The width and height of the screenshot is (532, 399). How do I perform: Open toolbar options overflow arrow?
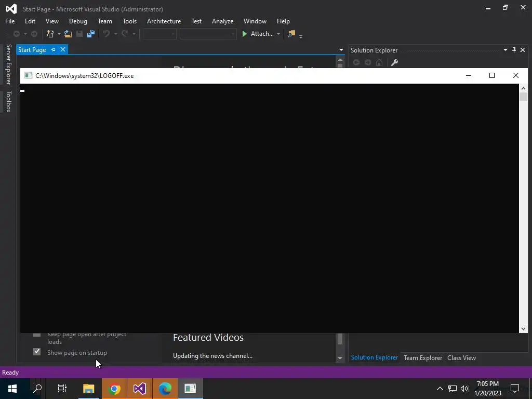[301, 36]
